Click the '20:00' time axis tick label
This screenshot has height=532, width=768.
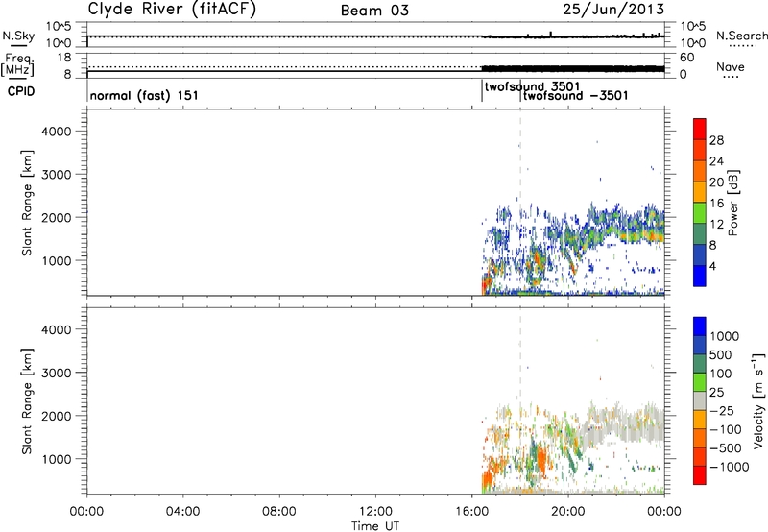(x=568, y=512)
